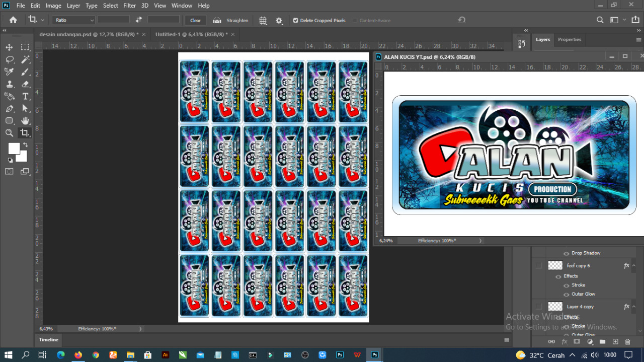This screenshot has width=644, height=362.
Task: Add a layer style via fx button
Action: coord(564,341)
